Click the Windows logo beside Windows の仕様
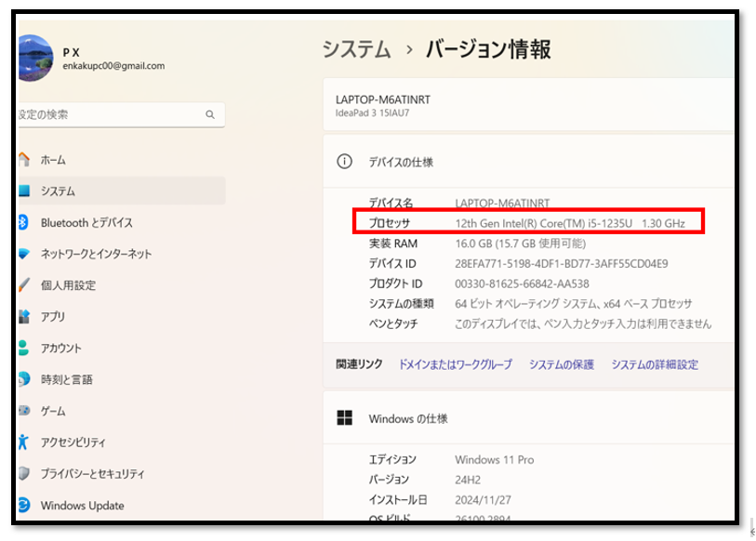Screen dimensions: 756x541 (x=344, y=418)
